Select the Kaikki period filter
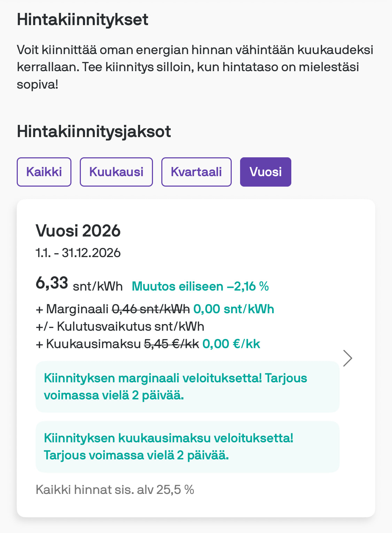 pyautogui.click(x=44, y=172)
